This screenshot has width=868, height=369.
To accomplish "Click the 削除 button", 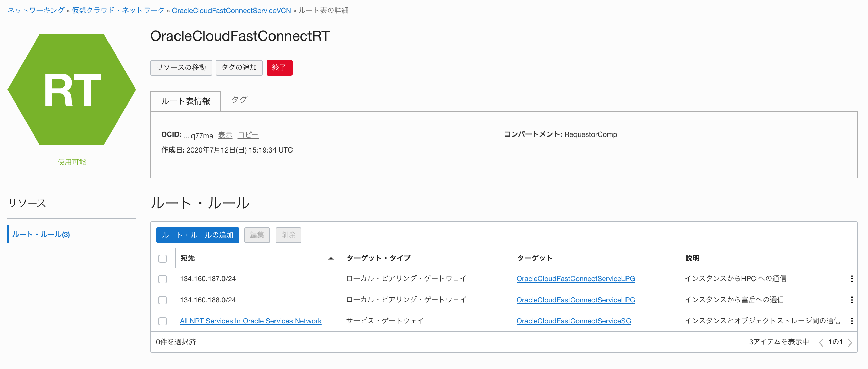I will pos(288,235).
